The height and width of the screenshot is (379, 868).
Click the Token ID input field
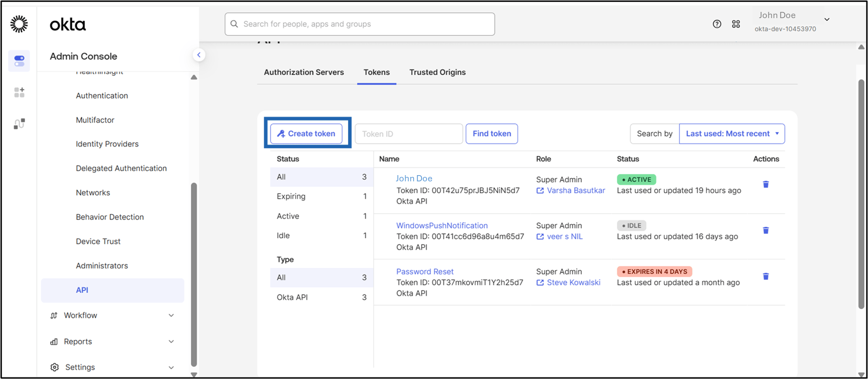(x=409, y=134)
